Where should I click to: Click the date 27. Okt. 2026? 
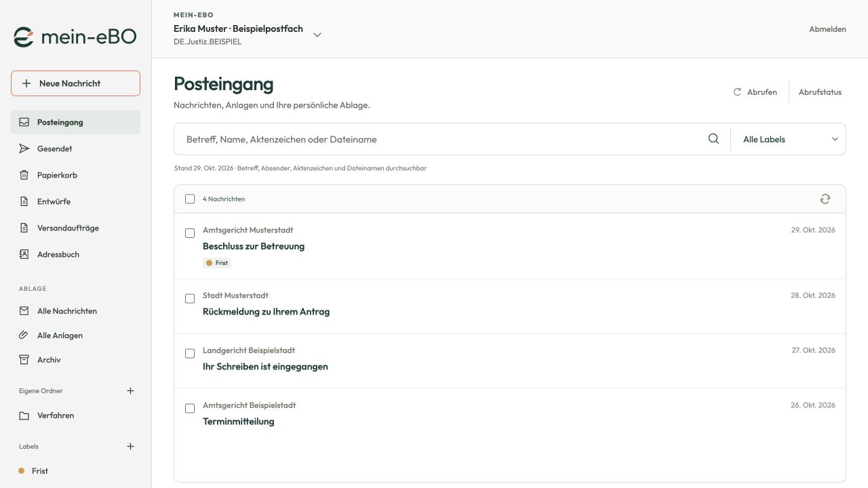coord(813,350)
